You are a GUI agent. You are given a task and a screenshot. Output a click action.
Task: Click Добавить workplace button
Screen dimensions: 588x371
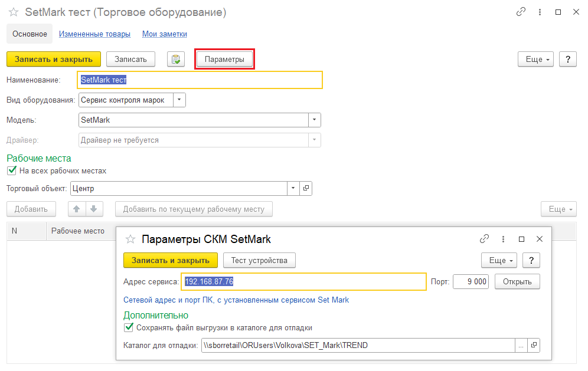coord(31,209)
